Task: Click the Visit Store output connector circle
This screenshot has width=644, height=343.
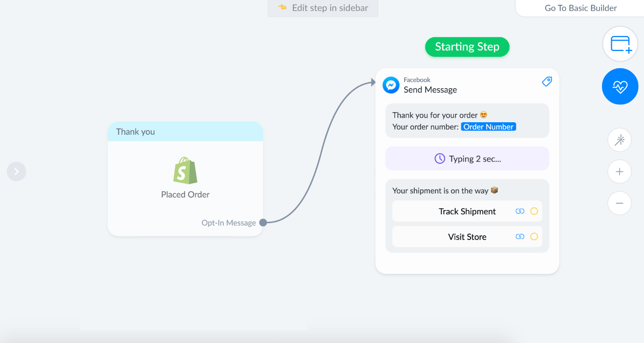Action: pos(534,236)
